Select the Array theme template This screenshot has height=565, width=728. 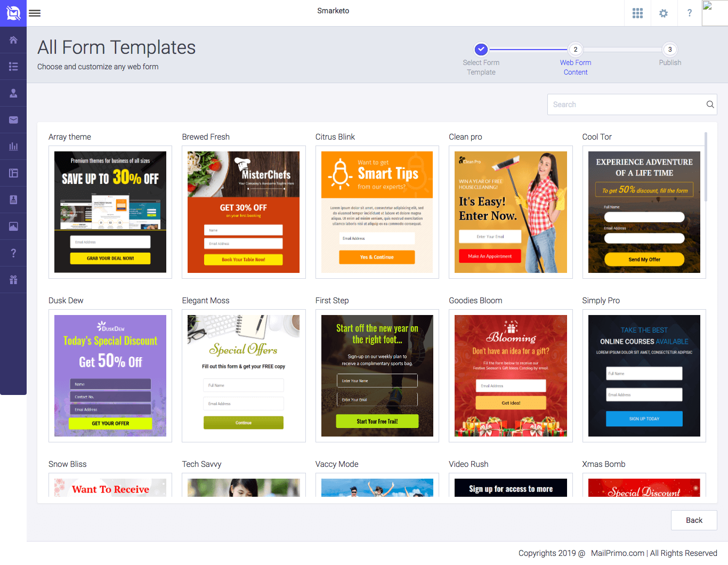(x=110, y=212)
